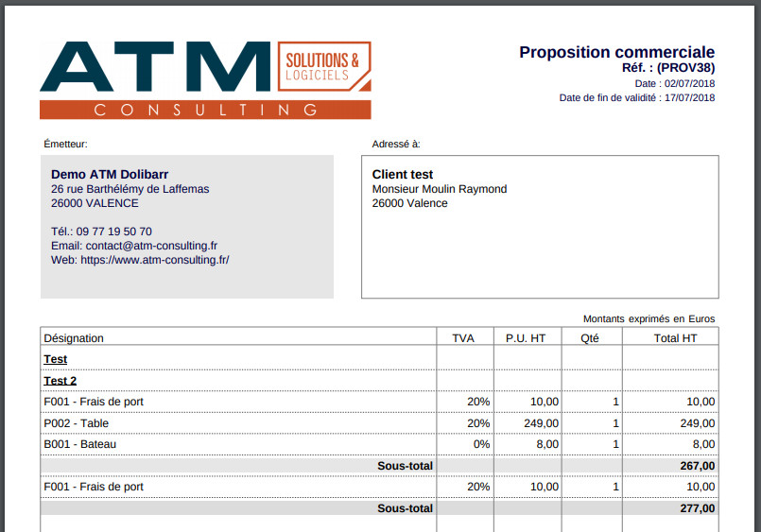Select the Réf. (PROV38) reference text
Image resolution: width=761 pixels, height=532 pixels.
point(668,67)
